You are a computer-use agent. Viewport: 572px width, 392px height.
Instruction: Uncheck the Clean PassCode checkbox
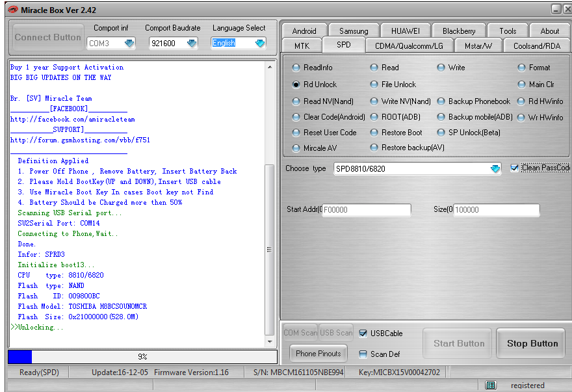(515, 168)
